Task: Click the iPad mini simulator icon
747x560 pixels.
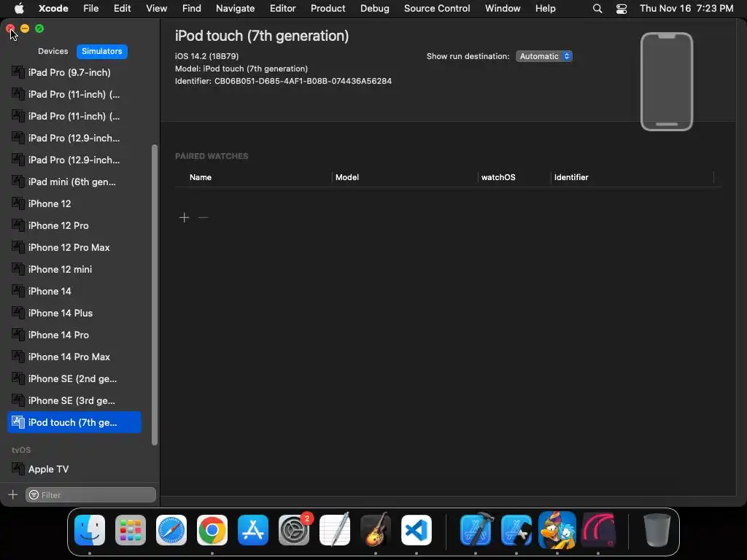Action: click(x=18, y=182)
